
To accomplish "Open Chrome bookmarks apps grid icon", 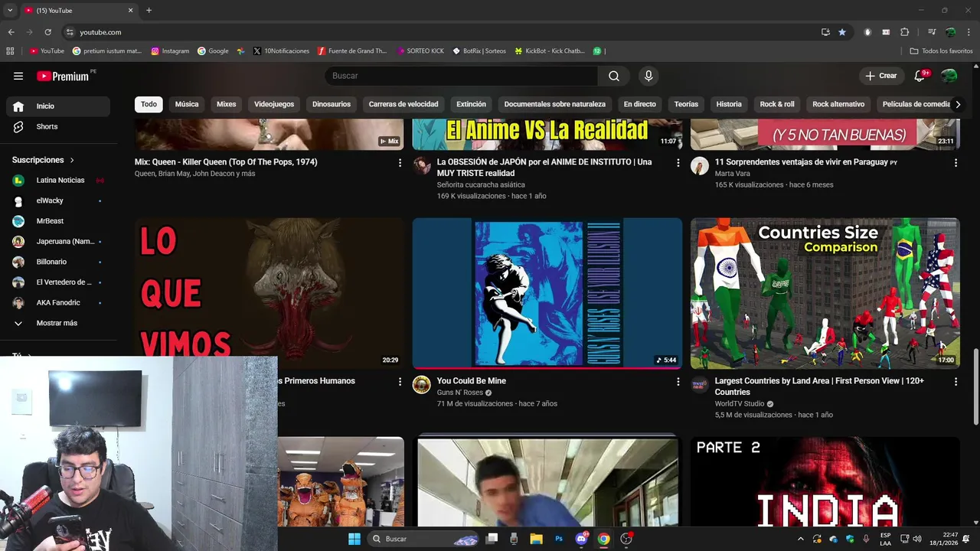I will click(x=10, y=51).
